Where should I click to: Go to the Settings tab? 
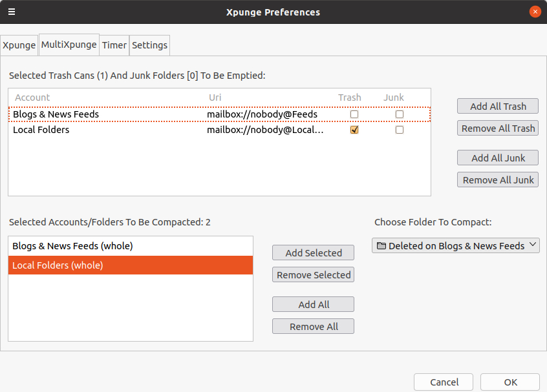coord(150,45)
